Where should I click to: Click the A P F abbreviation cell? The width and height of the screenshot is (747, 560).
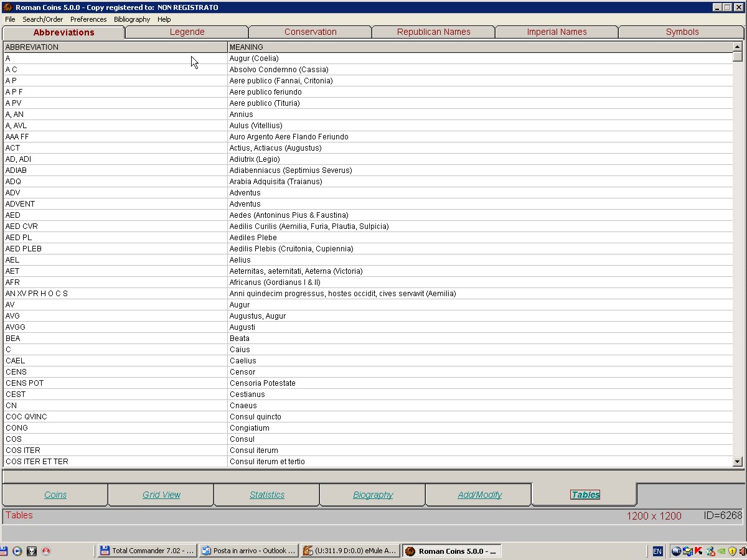pyautogui.click(x=115, y=92)
